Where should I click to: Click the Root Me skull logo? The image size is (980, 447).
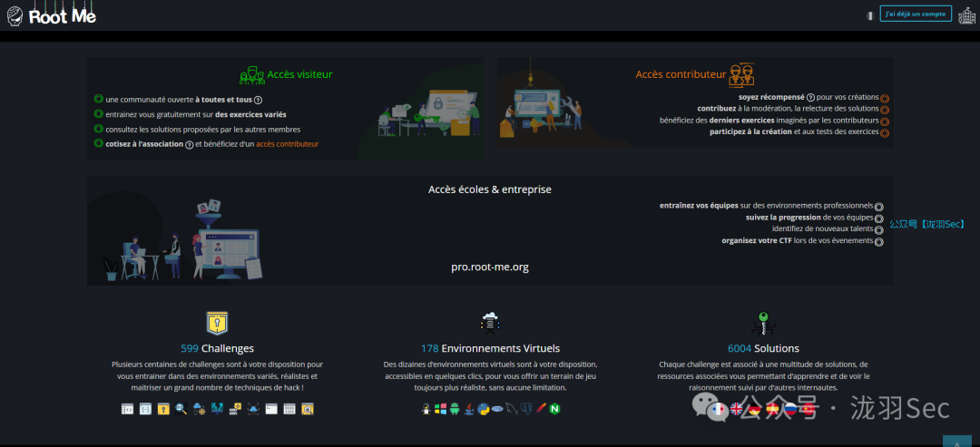point(15,16)
